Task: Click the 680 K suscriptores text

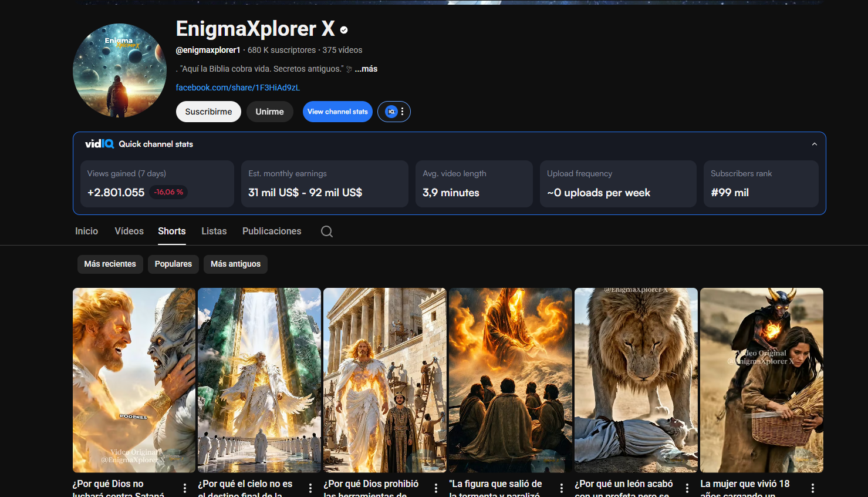Action: tap(282, 50)
